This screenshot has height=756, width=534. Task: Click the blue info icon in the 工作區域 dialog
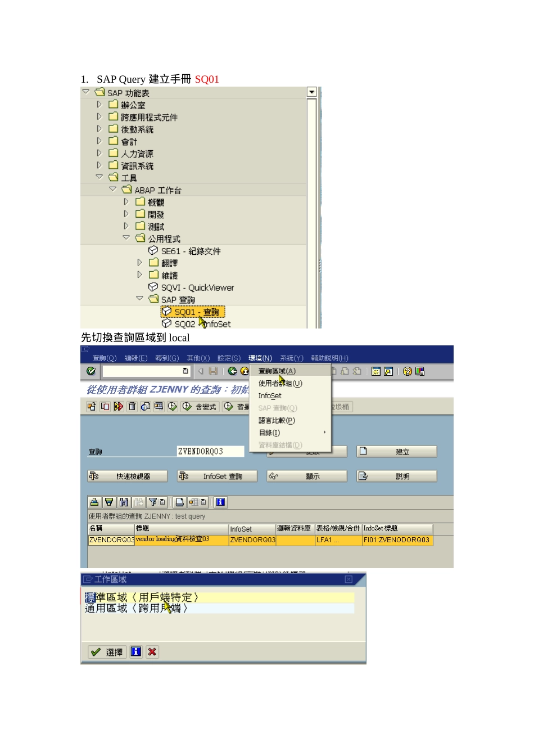pos(136,652)
